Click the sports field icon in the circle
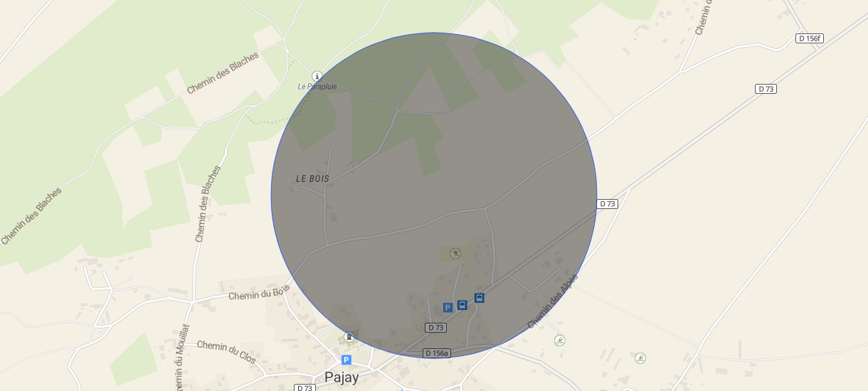Image resolution: width=868 pixels, height=391 pixels. (455, 253)
